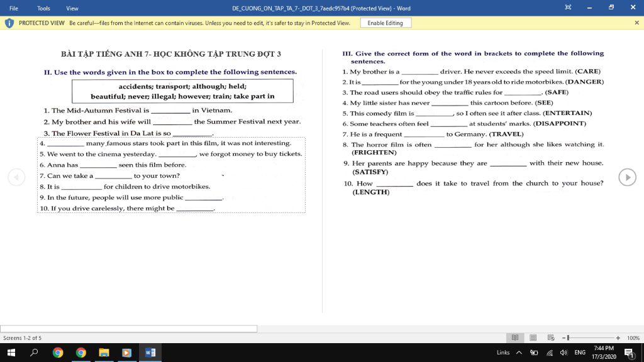Click the section III instruction heading
This screenshot has height=362, width=644.
click(473, 57)
